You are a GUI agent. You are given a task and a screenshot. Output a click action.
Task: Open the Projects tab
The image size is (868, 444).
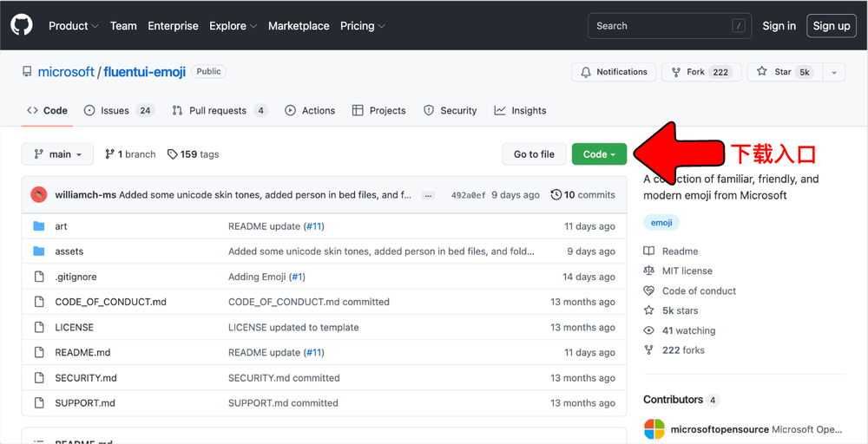tap(378, 111)
